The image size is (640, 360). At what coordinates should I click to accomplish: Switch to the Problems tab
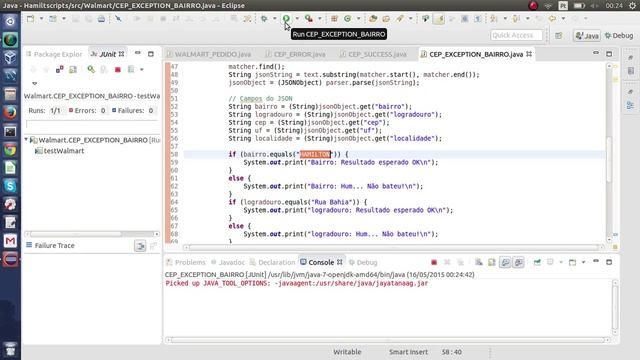pyautogui.click(x=186, y=262)
